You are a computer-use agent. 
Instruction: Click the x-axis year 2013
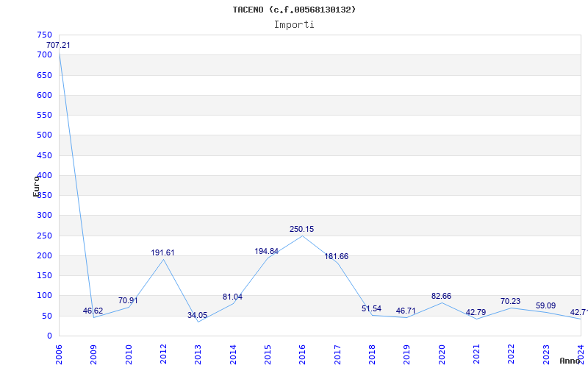tap(198, 354)
